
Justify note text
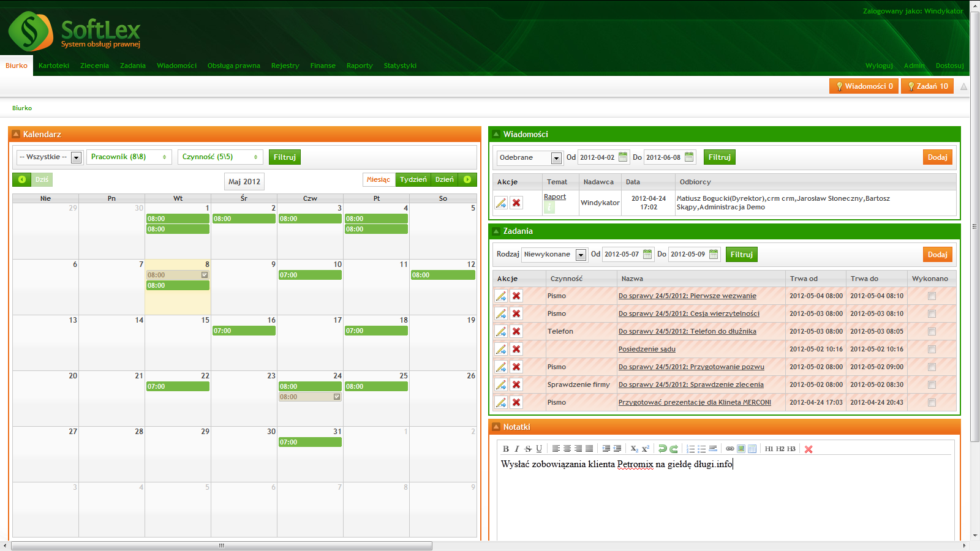[x=589, y=449]
